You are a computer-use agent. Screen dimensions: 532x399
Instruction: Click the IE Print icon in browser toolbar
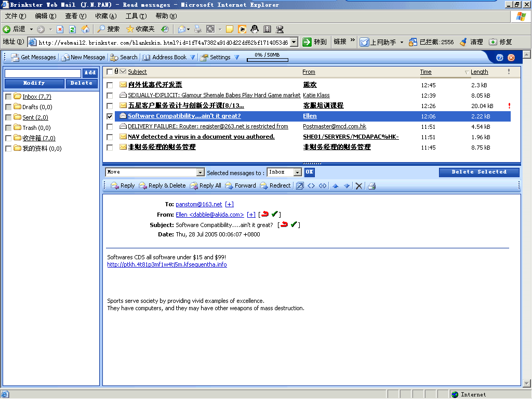(198, 29)
